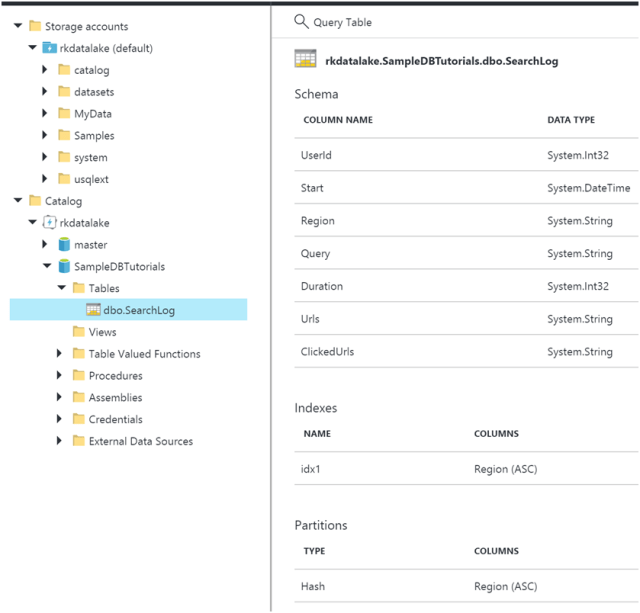Click the Hash partition type
This screenshot has height=613, width=640.
[313, 586]
